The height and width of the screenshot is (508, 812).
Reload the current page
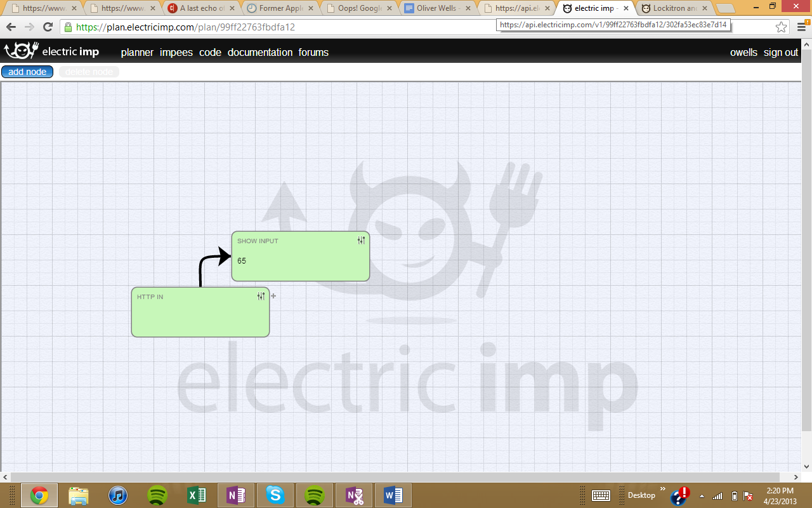[x=48, y=27]
